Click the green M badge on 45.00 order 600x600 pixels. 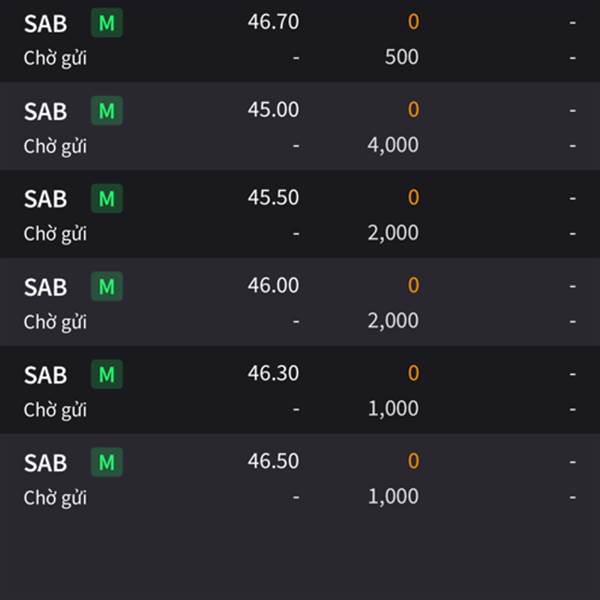[107, 111]
